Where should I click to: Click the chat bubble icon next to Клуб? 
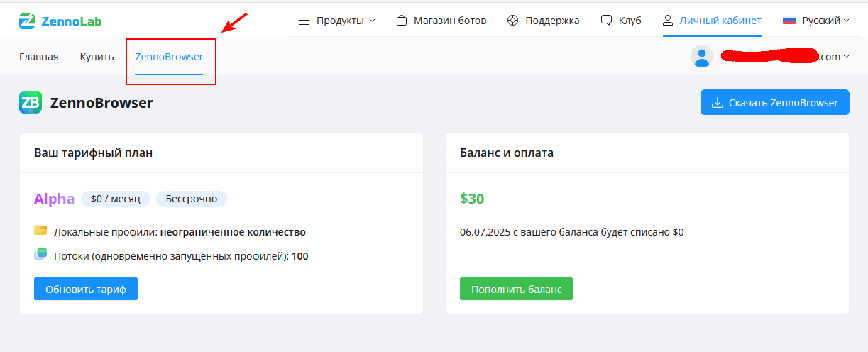point(606,21)
